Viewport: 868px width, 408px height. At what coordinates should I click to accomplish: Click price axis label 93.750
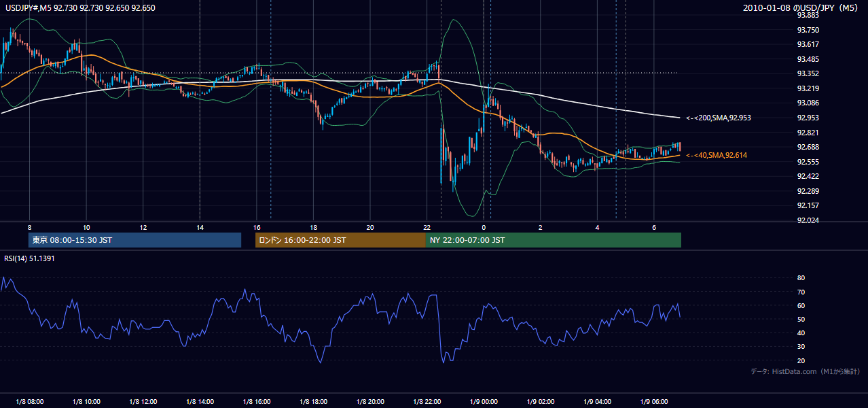tap(807, 30)
